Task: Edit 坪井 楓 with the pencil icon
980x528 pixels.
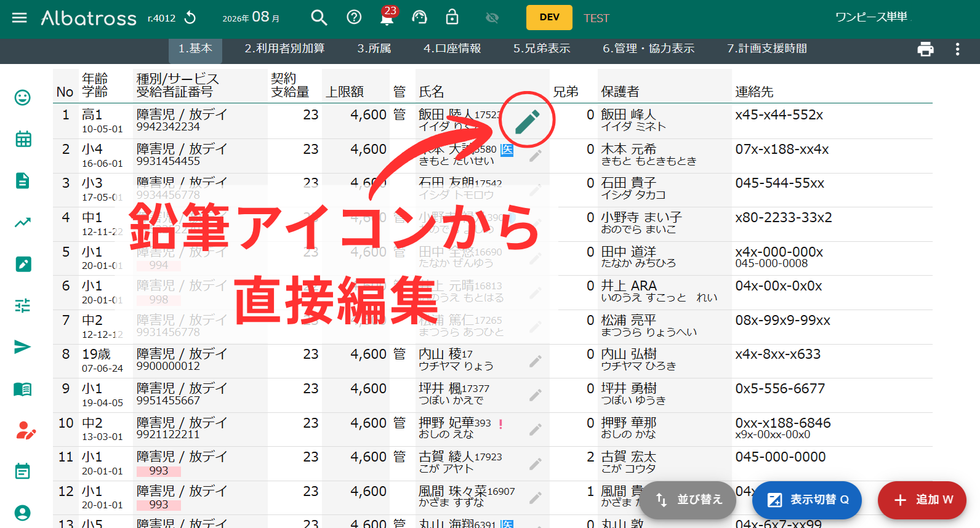Action: click(535, 395)
